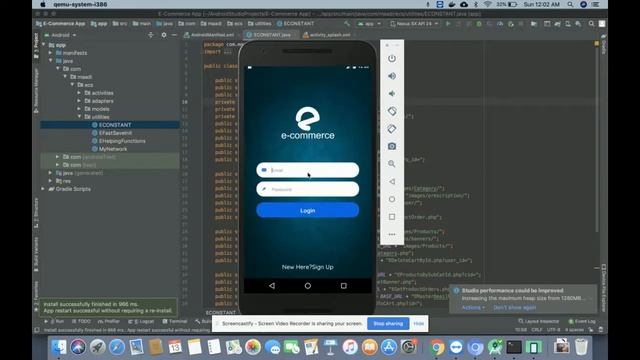Viewport: 640px width, 360px height.
Task: Open Event Log tool window
Action: [582, 322]
